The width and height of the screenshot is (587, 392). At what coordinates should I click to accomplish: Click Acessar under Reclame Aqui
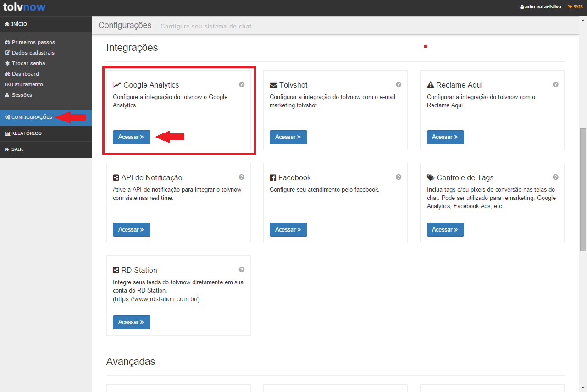[x=445, y=137]
